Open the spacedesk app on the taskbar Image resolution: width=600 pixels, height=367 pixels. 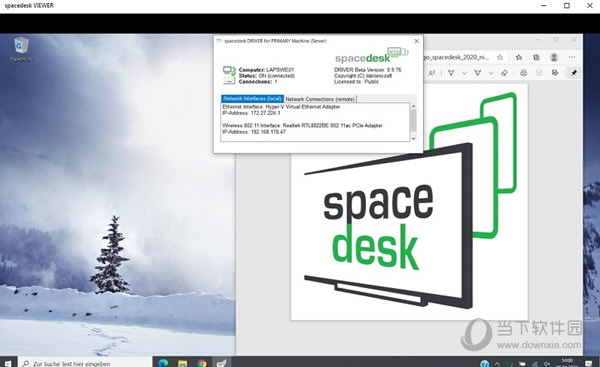point(221,363)
